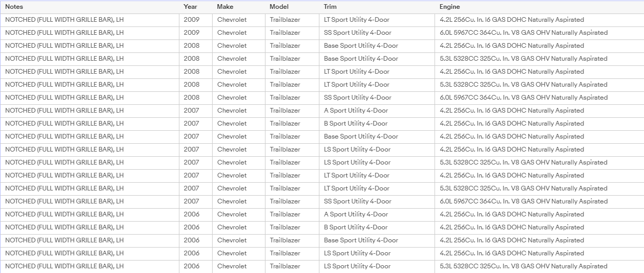Viewport: 644px width, 273px height.
Task: Click the Make column header
Action: tap(225, 7)
